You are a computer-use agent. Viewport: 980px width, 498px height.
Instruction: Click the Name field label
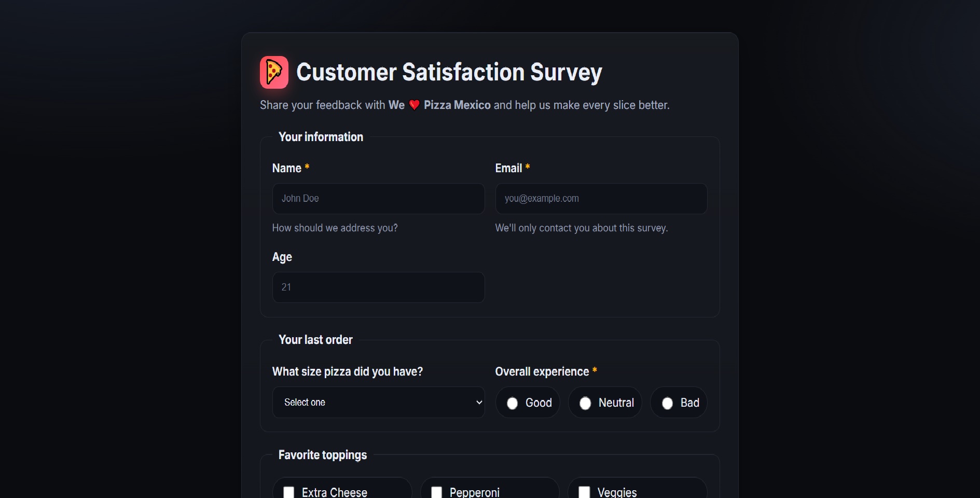(x=286, y=168)
